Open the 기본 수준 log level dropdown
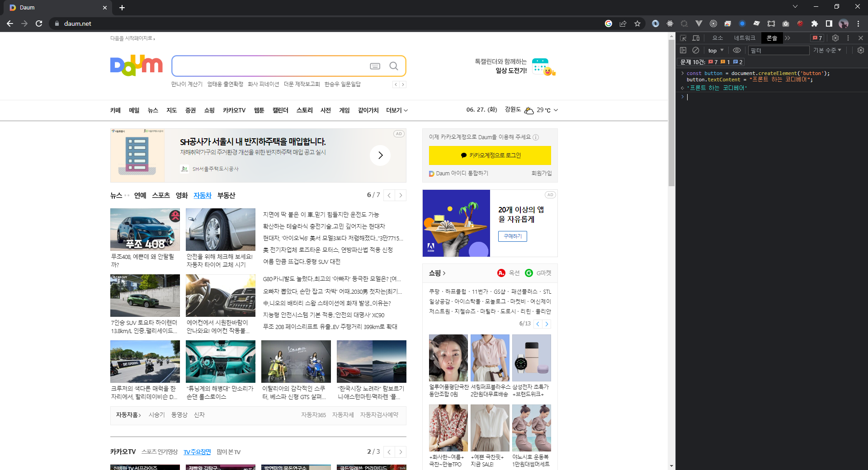 [x=827, y=50]
